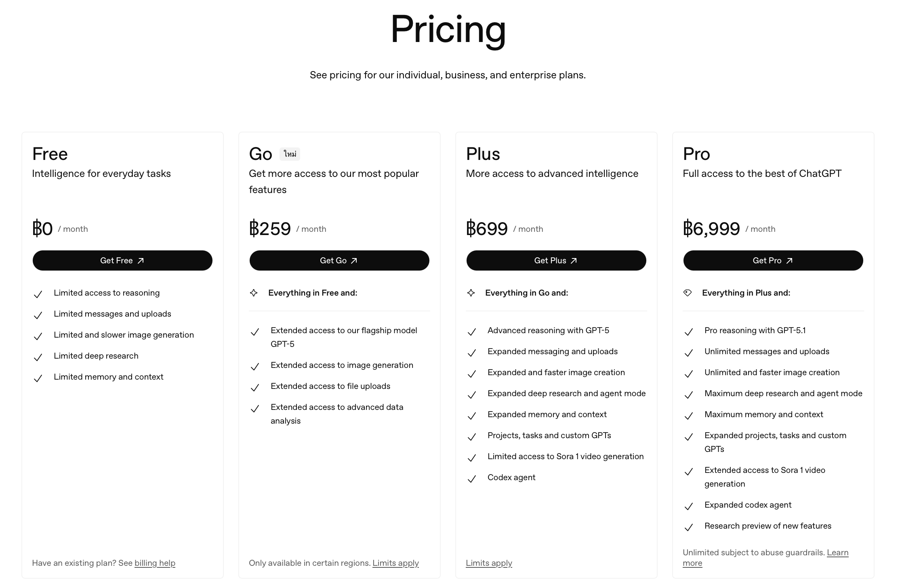Click the Get Plus button
Viewport: 900px width, 588px height.
click(x=556, y=260)
